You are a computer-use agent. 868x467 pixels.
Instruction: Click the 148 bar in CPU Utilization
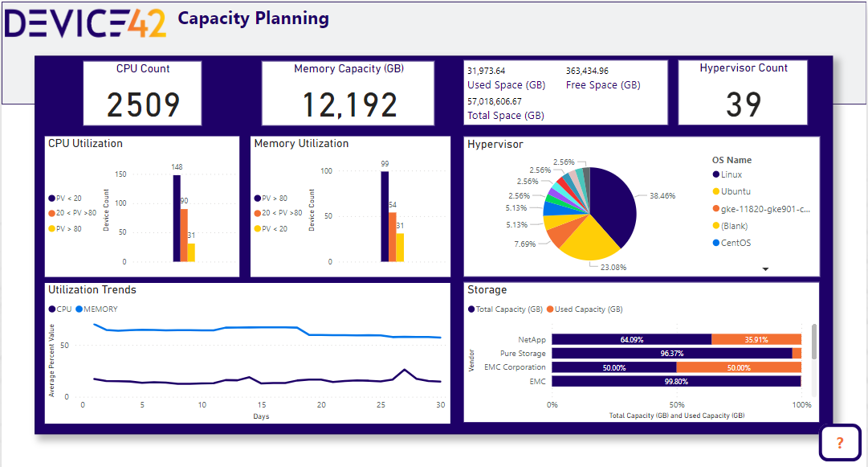click(x=177, y=219)
